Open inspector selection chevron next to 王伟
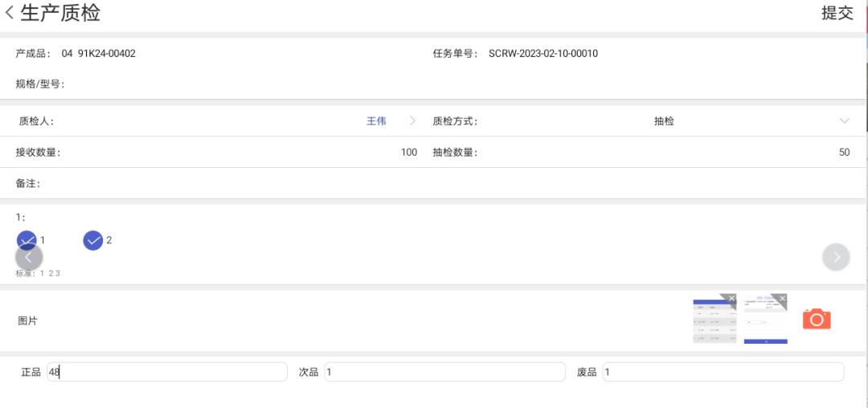 (x=412, y=121)
